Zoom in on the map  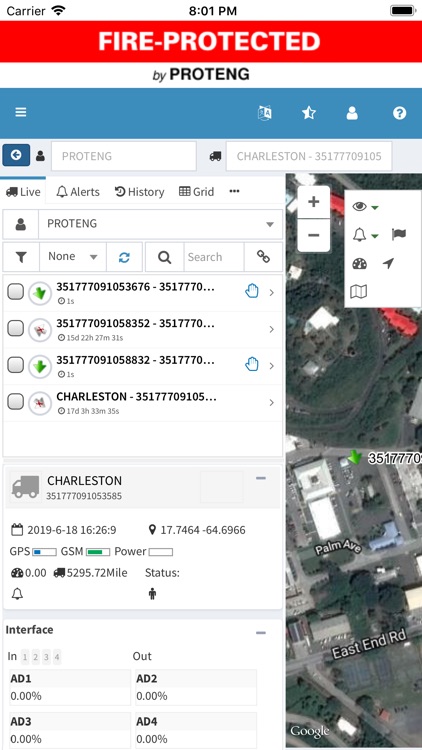click(313, 202)
